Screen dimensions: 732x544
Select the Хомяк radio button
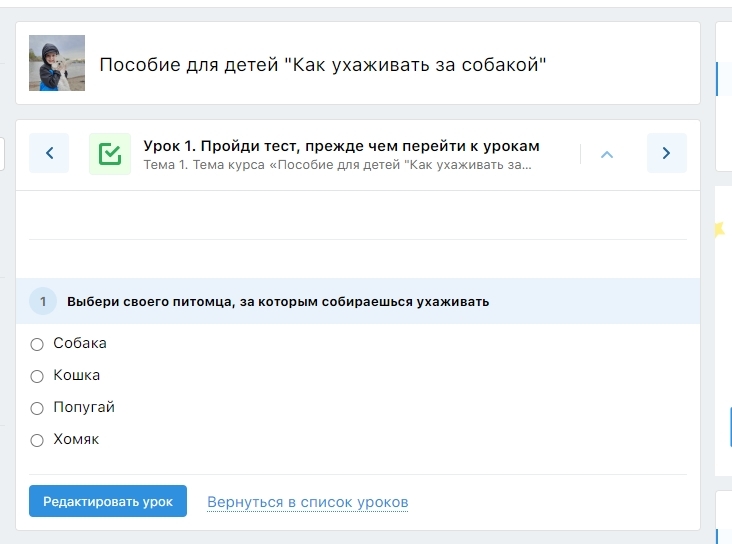pos(37,440)
